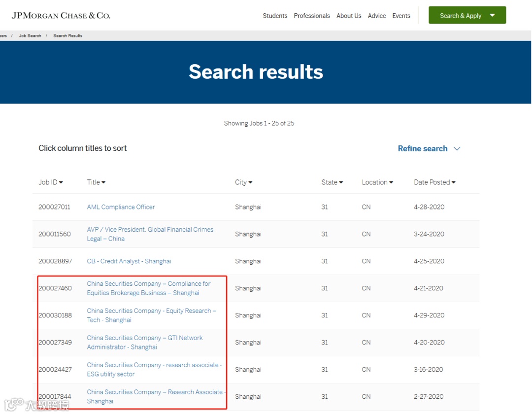Sort the table by Title
This screenshot has width=532, height=415.
(96, 182)
